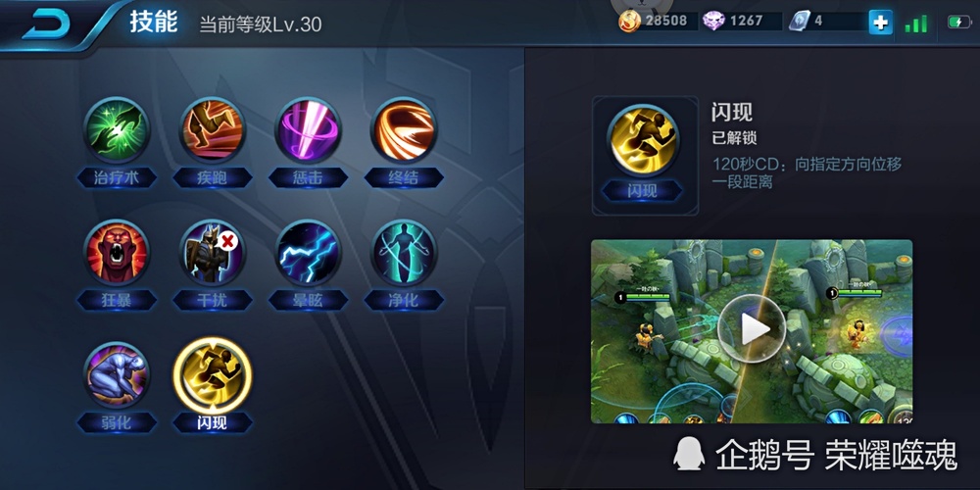Screen dimensions: 980x490
Task: Select the 弱化 weaken skill icon
Action: (117, 375)
